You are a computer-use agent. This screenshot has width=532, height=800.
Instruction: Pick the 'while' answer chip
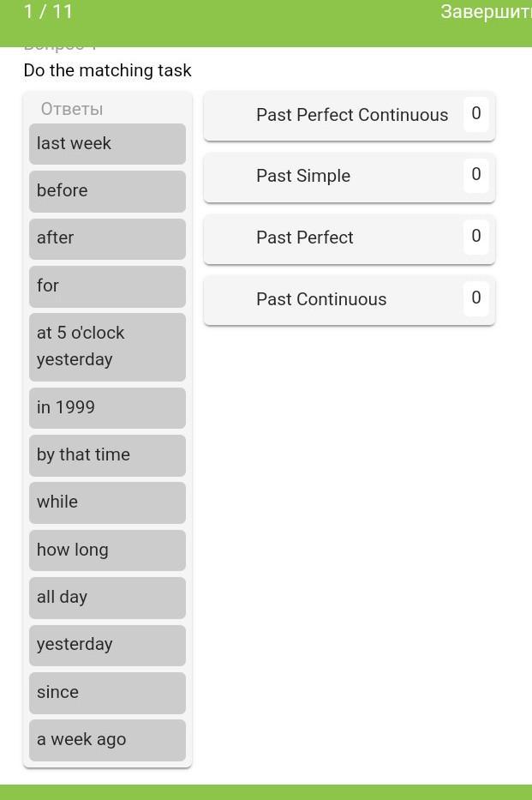(x=107, y=502)
